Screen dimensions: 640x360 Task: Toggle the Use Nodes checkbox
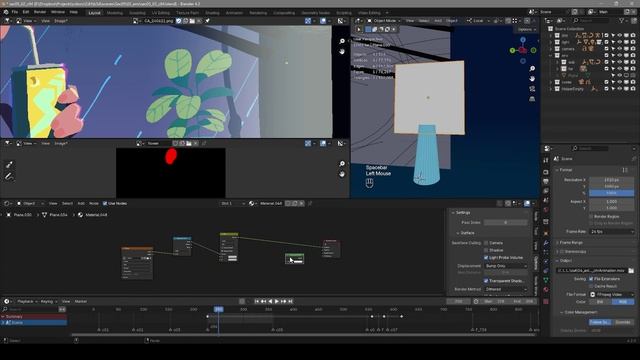pyautogui.click(x=105, y=203)
